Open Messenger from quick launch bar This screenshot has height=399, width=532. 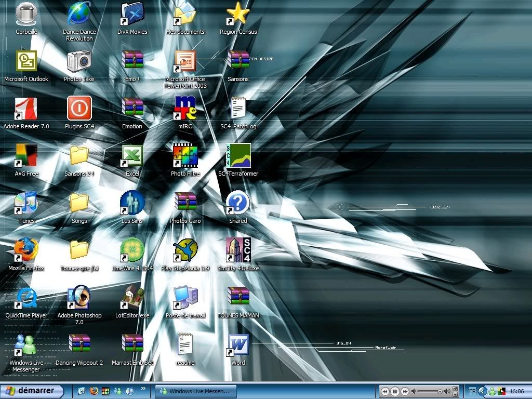click(x=118, y=391)
